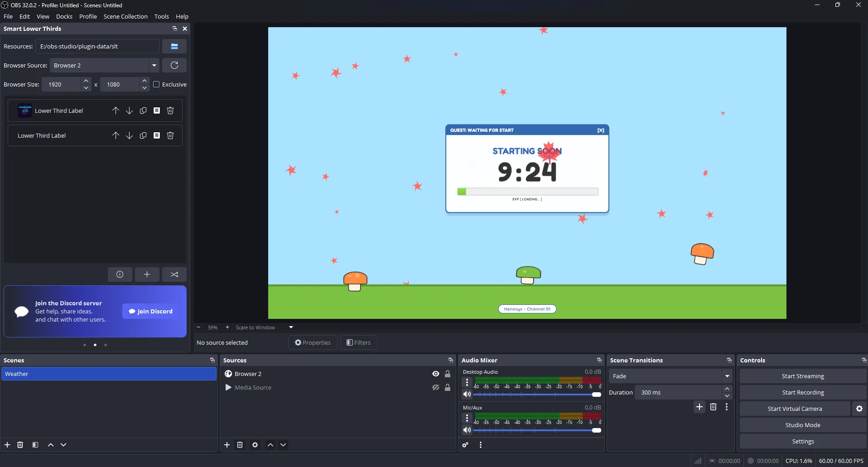Enable the Exclusive checkbox
The height and width of the screenshot is (467, 868).
156,84
